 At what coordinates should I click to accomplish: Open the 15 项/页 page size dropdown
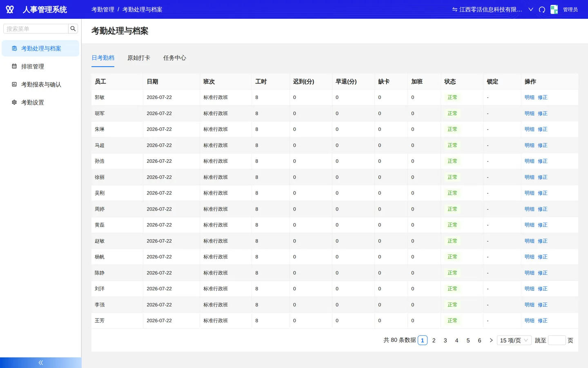(x=514, y=340)
